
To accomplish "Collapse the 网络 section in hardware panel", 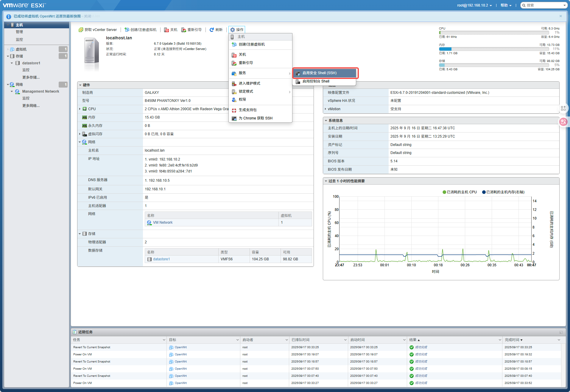I will (80, 142).
